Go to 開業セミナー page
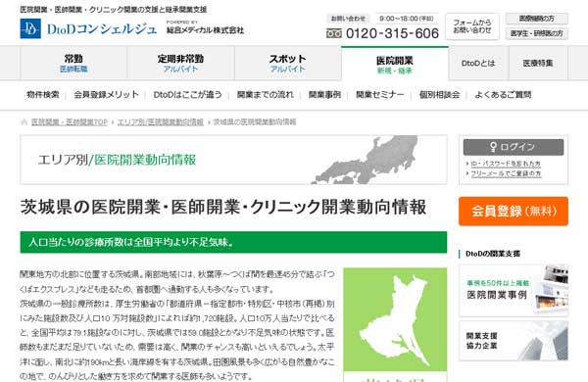Screen dimensions: 588x382 [380, 95]
